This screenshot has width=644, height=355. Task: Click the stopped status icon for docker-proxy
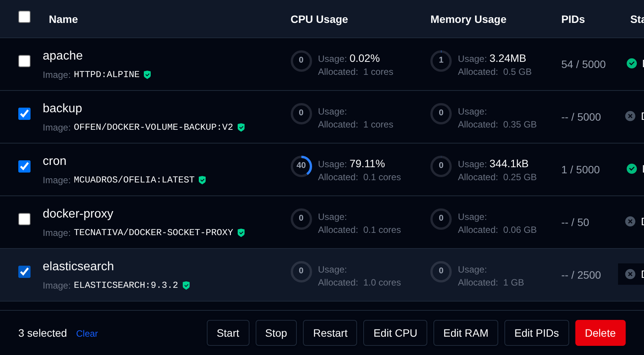[630, 221]
